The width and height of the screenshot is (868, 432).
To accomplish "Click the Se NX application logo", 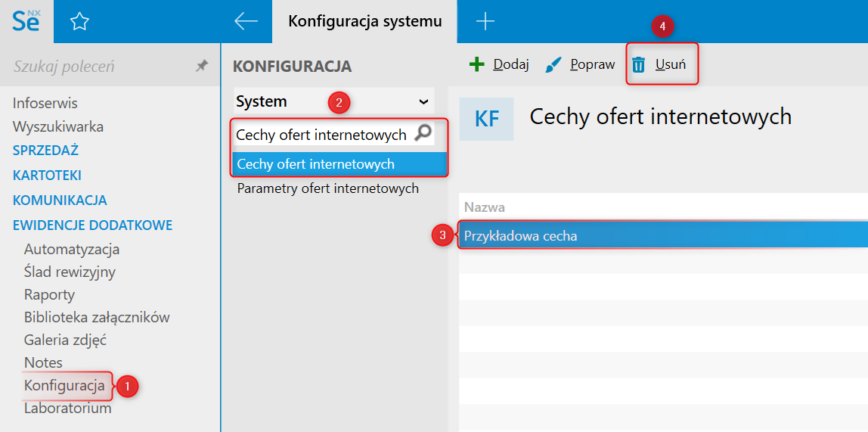I will click(26, 21).
